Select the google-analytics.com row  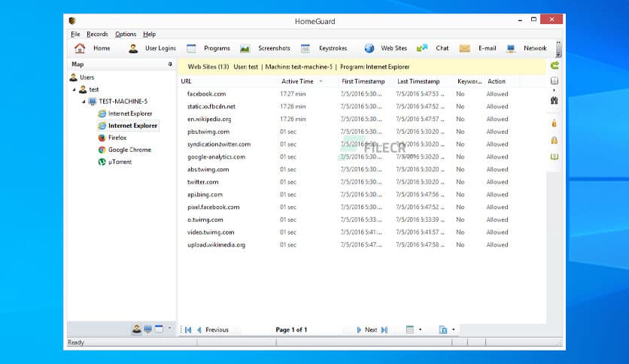click(362, 156)
